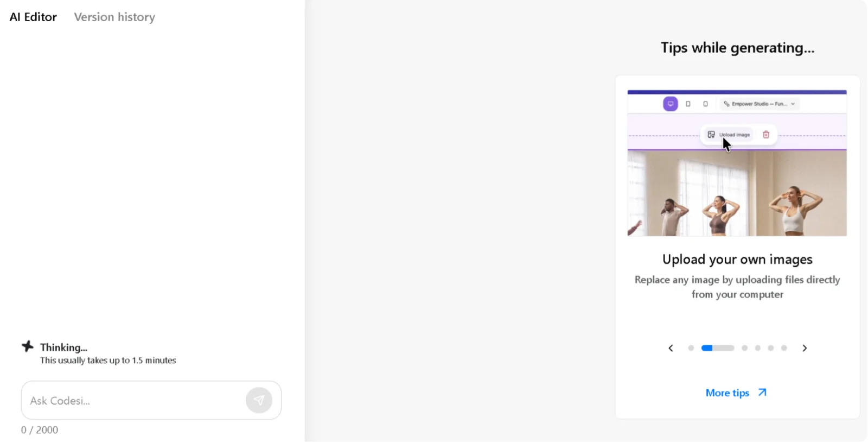This screenshot has width=868, height=442.
Task: Show the previous tip with left chevron
Action: (x=671, y=348)
